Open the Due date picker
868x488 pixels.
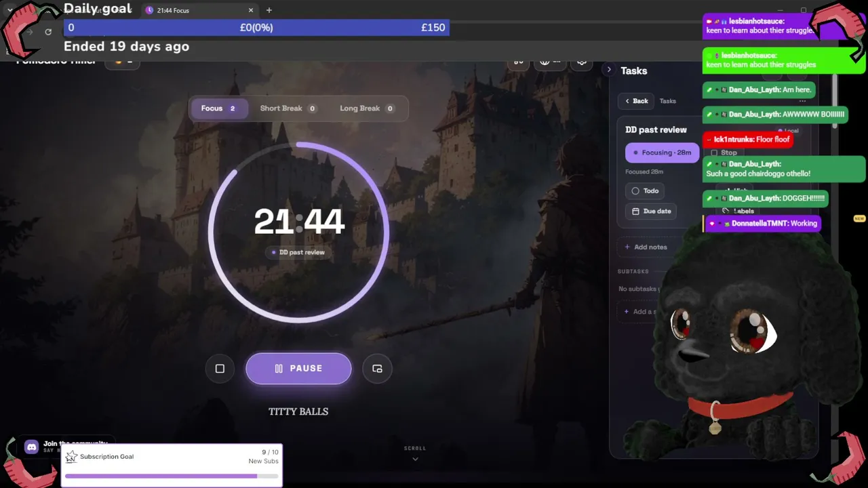651,211
